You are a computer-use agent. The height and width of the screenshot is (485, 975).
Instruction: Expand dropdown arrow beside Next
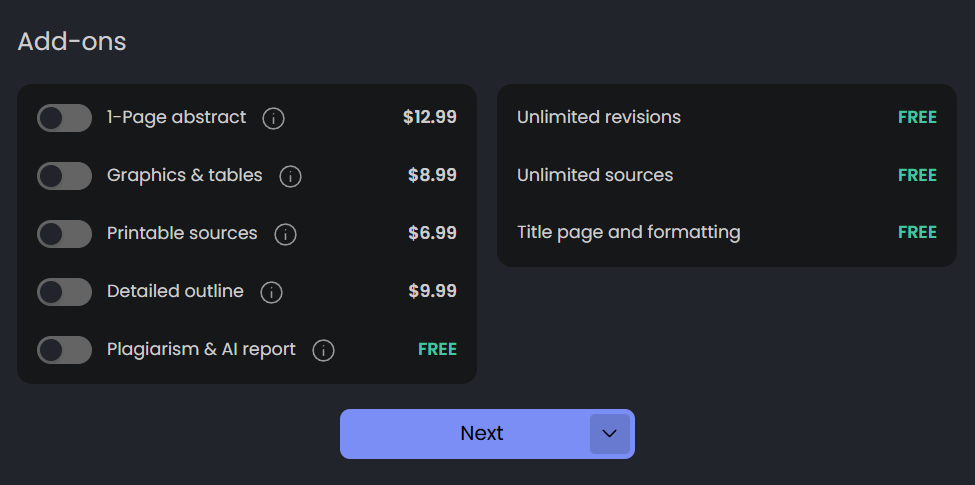pos(609,434)
